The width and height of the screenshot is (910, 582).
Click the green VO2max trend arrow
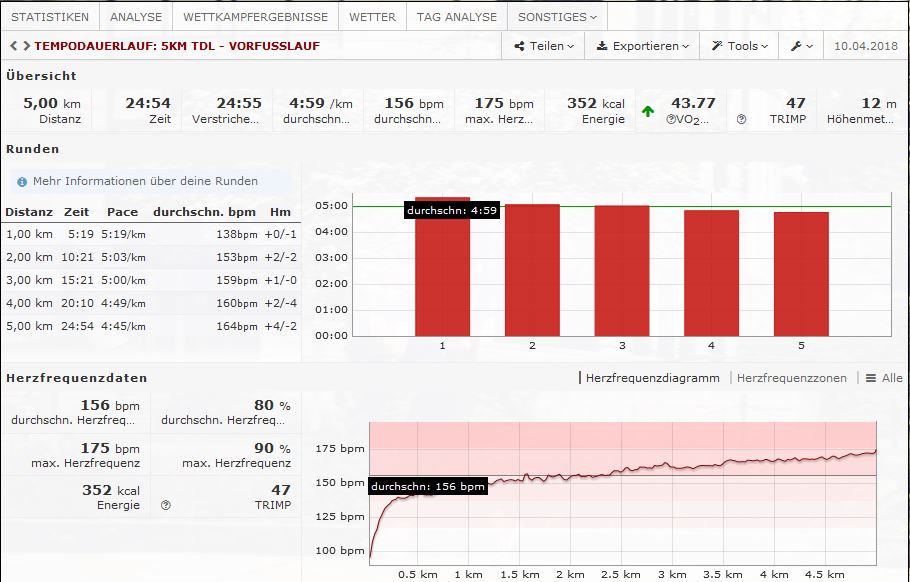[x=648, y=111]
